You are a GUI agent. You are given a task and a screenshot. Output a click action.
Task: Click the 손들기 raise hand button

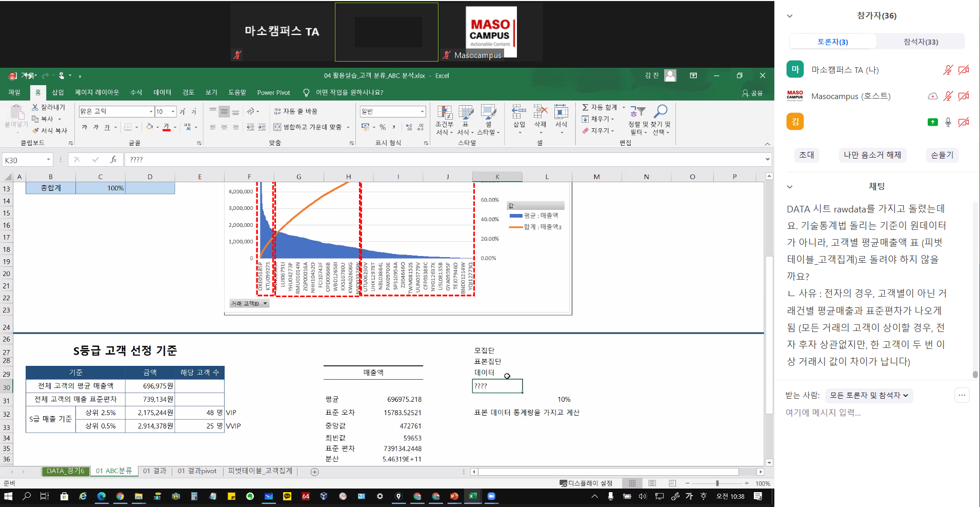tap(942, 155)
